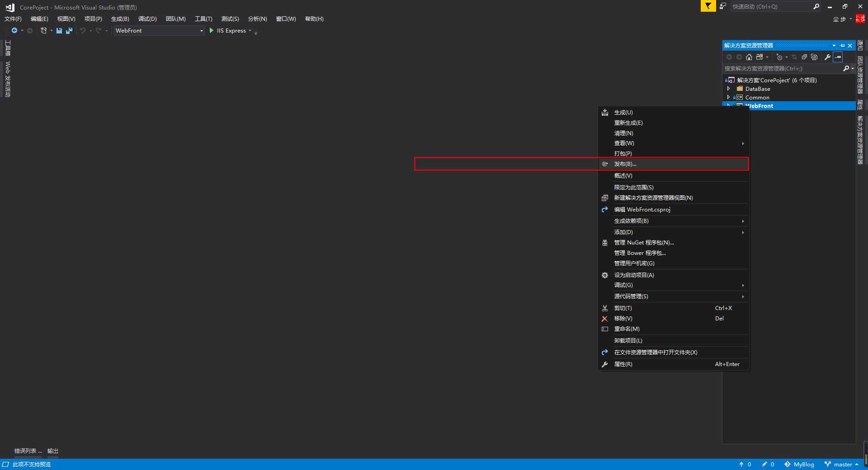Select 管理 NuGet 程序包(N)... entry
This screenshot has width=868, height=470.
(x=674, y=243)
